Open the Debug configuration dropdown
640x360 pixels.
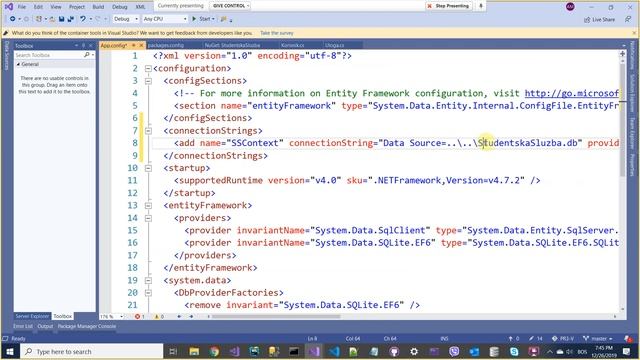pos(125,19)
